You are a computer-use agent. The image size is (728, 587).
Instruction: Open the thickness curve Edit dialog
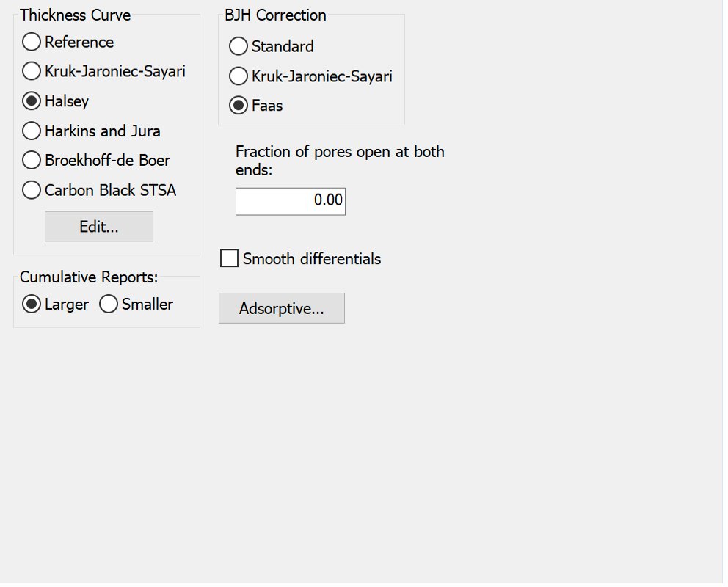tap(99, 227)
